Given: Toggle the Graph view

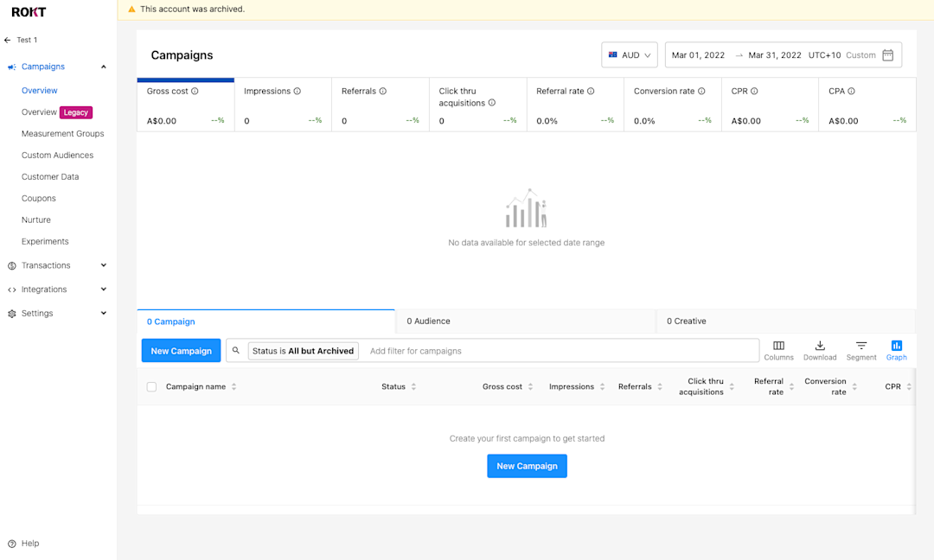Looking at the screenshot, I should [897, 351].
